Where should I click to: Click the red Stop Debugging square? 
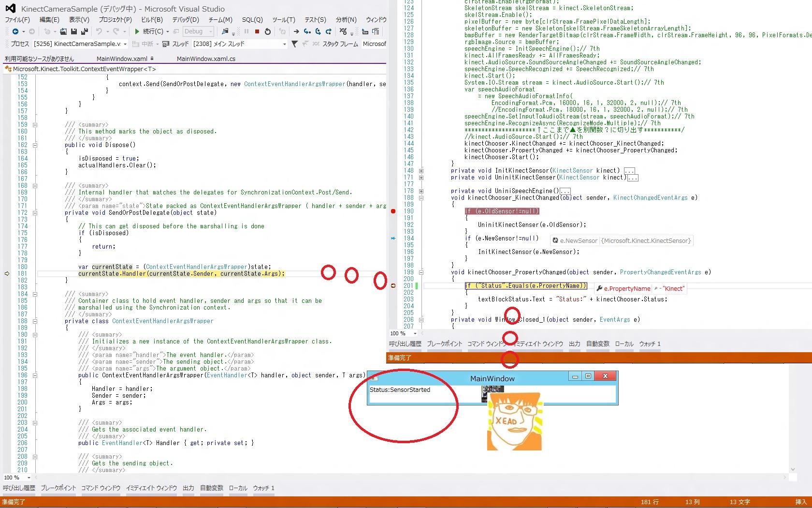pos(257,31)
